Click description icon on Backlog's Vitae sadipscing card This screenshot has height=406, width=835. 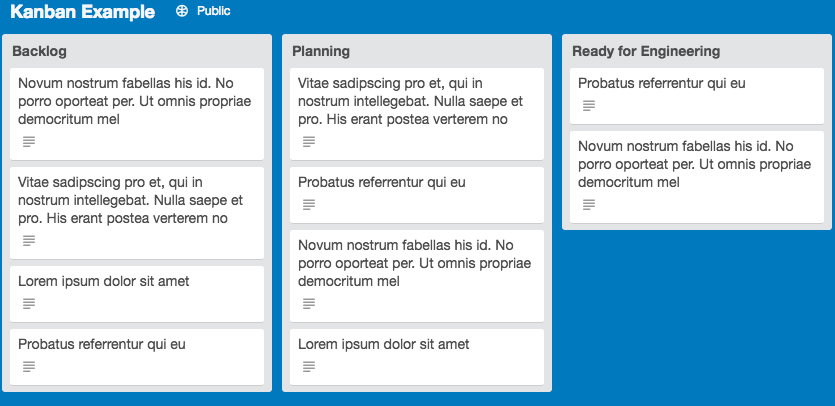[x=29, y=241]
